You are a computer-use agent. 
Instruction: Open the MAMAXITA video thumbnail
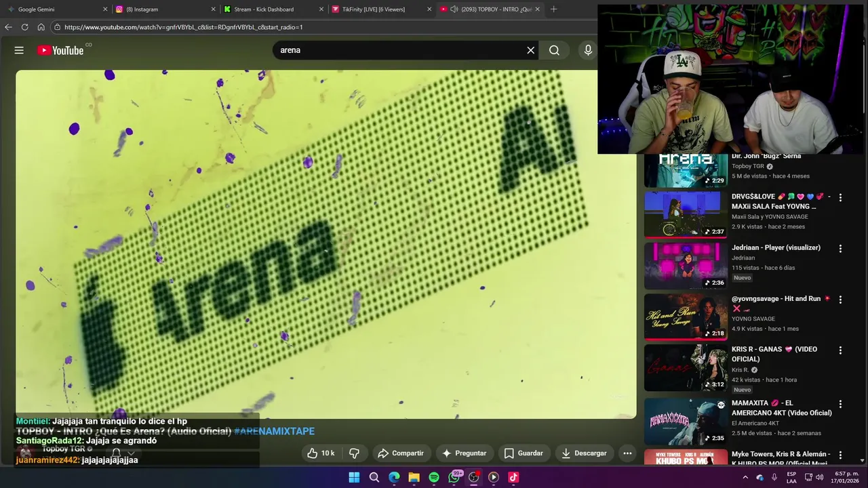(x=686, y=421)
